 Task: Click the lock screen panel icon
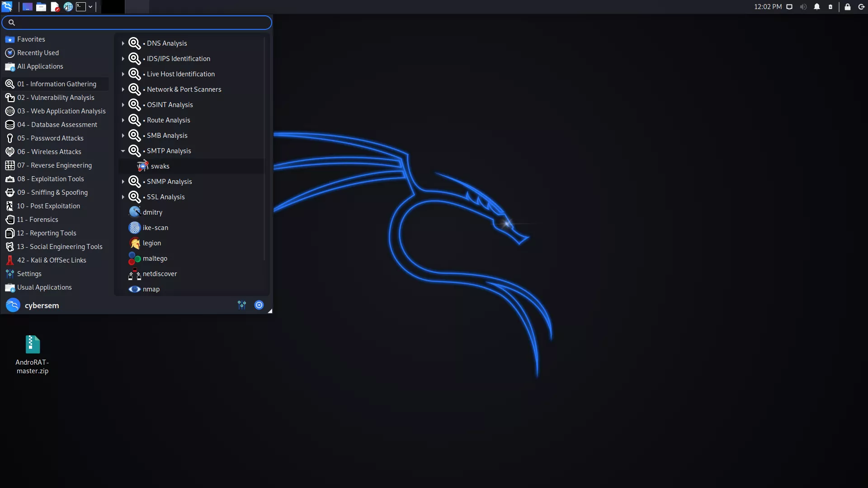click(848, 7)
